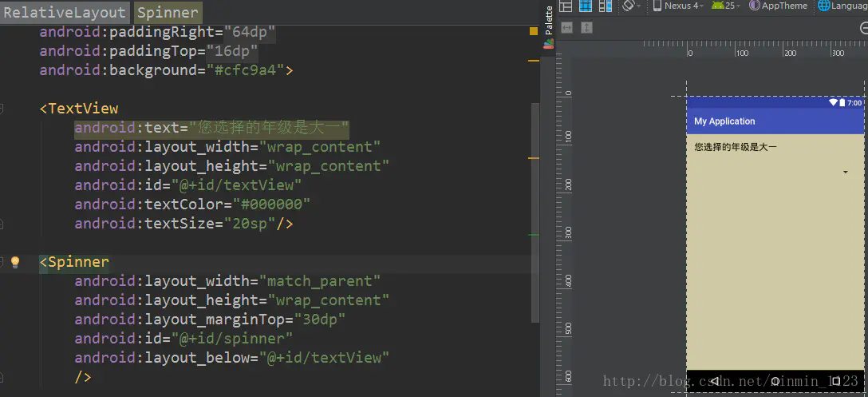Open the screen orientation rotate menu

(x=632, y=6)
